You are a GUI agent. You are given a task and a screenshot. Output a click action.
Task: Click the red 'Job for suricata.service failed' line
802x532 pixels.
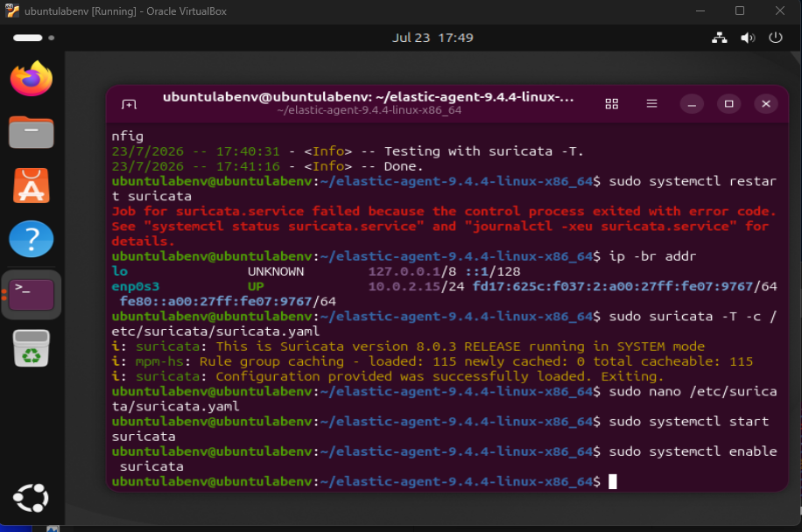tap(444, 211)
